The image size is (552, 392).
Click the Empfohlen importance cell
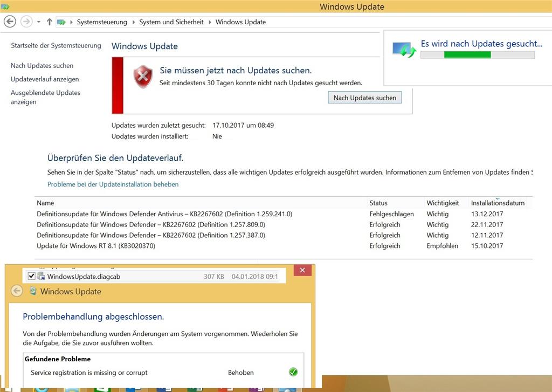pyautogui.click(x=443, y=246)
